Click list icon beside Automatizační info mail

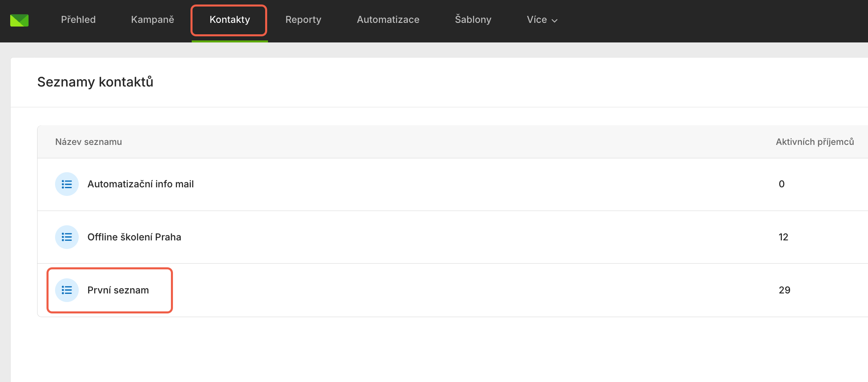point(67,184)
